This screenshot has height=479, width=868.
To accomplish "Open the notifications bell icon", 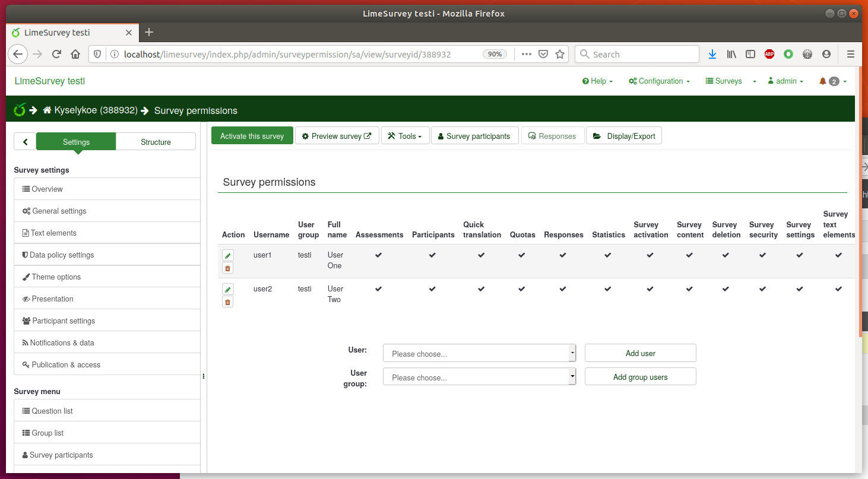I will [823, 81].
